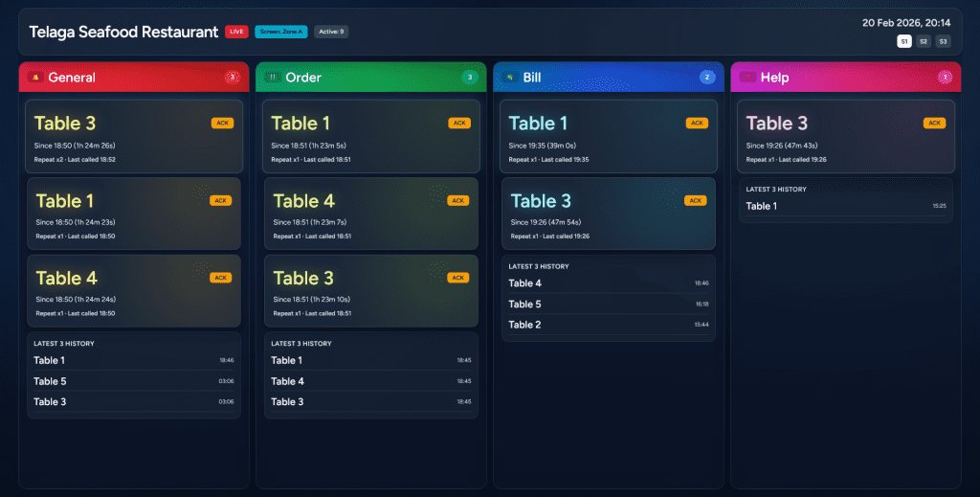
Task: Select Table 5 in General history
Action: tap(50, 381)
